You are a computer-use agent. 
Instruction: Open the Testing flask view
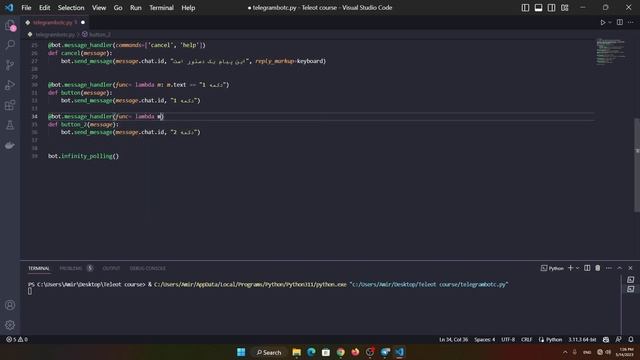(x=10, y=125)
